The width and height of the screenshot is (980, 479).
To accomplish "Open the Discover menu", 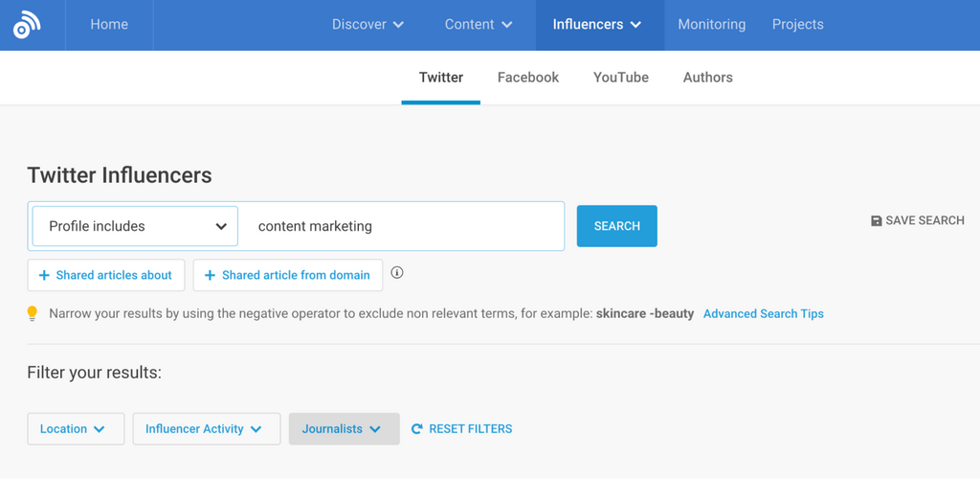I will pos(367,25).
